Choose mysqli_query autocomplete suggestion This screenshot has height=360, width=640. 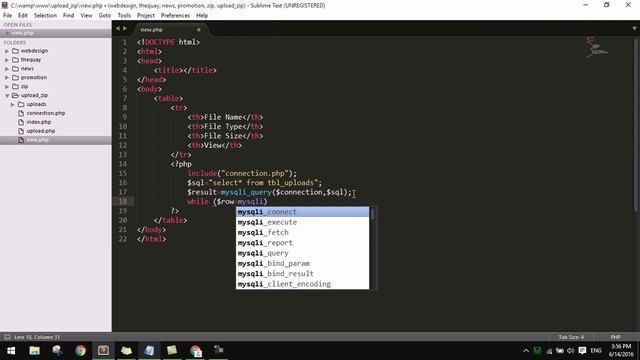pos(302,253)
